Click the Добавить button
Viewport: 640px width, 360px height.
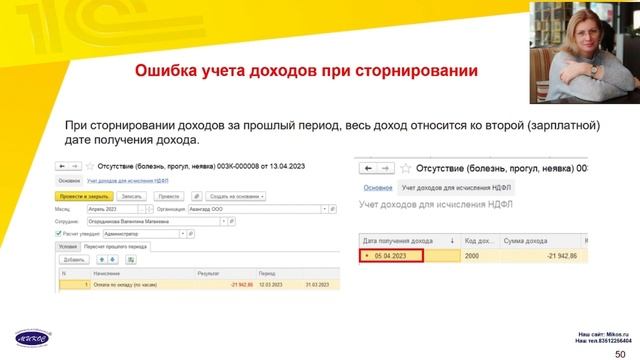tap(74, 260)
